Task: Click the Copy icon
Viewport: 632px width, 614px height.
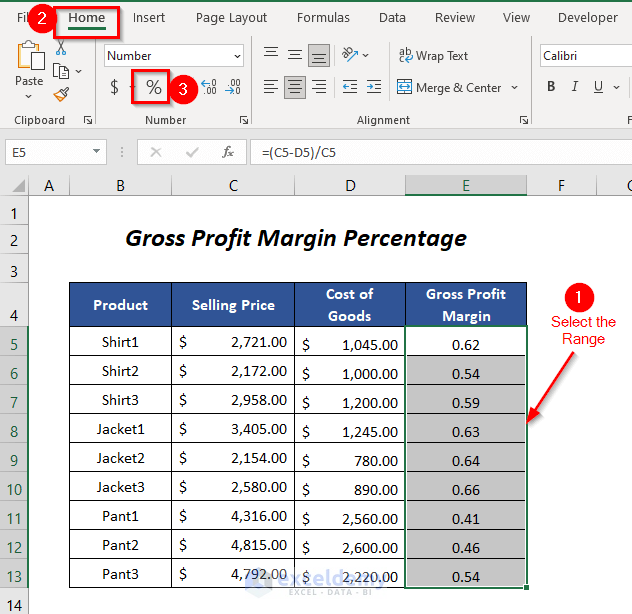Action: point(61,72)
